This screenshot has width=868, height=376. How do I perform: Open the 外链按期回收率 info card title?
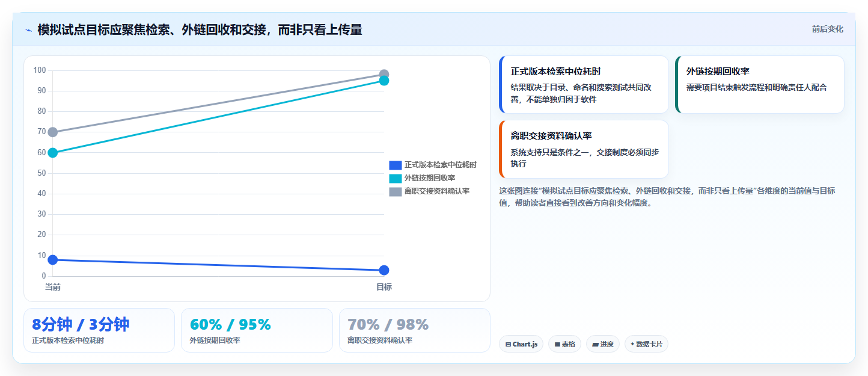pos(718,71)
